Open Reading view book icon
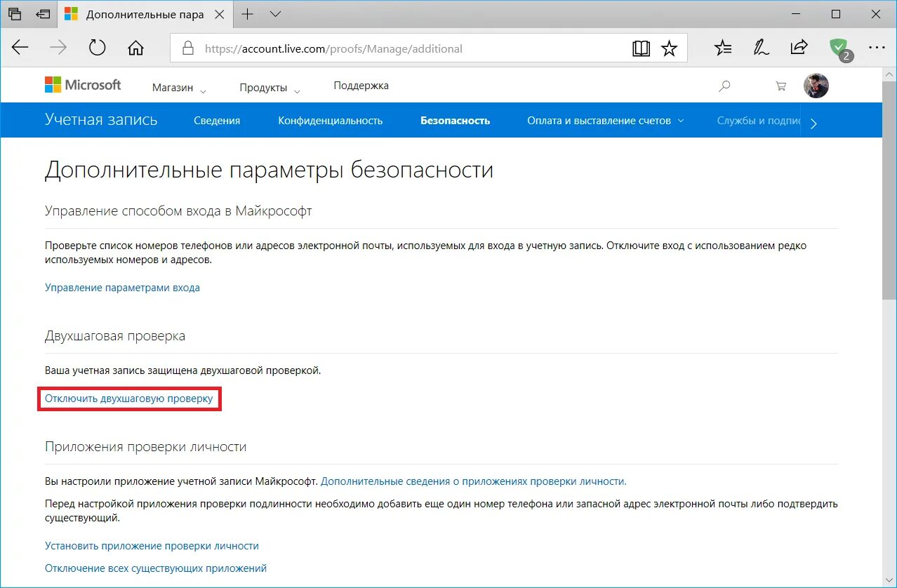Image resolution: width=897 pixels, height=588 pixels. [x=641, y=48]
